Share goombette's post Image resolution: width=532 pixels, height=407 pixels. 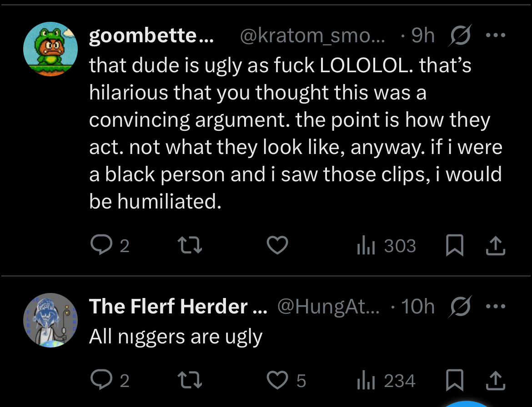[495, 246]
